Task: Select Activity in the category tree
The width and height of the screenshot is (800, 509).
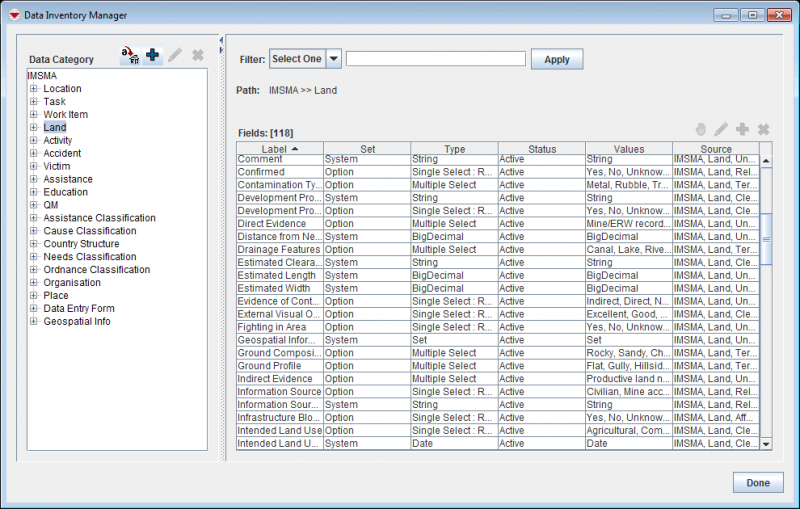Action: coord(57,141)
